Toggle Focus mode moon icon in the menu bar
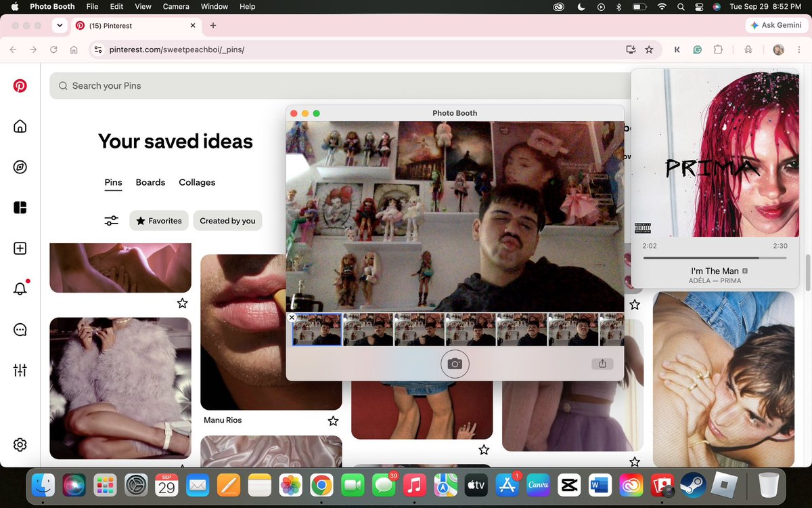 point(581,7)
